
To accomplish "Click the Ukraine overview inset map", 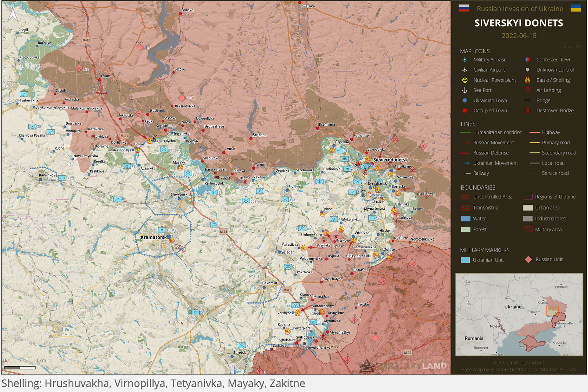I will [x=519, y=314].
